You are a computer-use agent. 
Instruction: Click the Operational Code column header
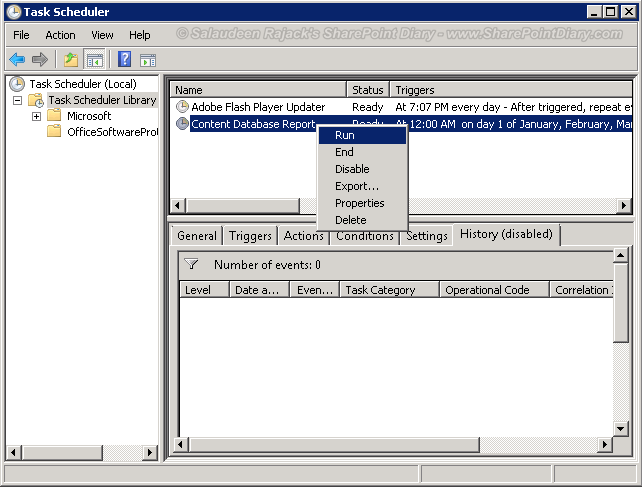coord(494,290)
